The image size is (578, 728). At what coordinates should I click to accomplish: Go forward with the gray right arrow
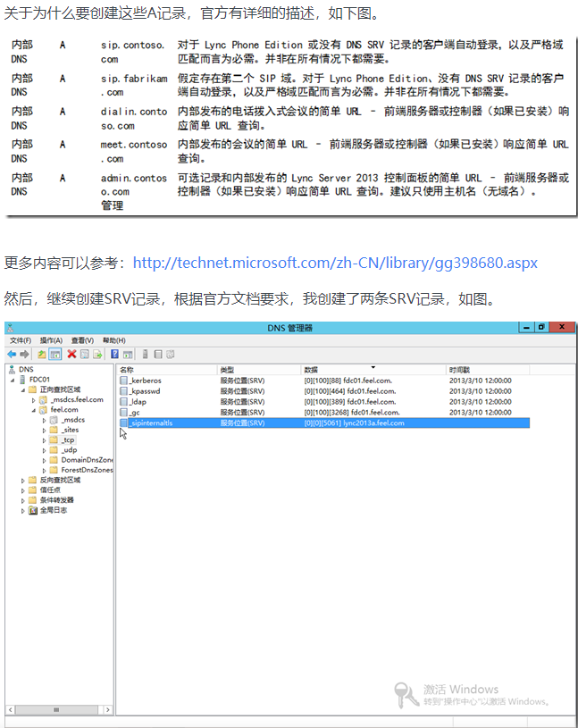pyautogui.click(x=24, y=355)
